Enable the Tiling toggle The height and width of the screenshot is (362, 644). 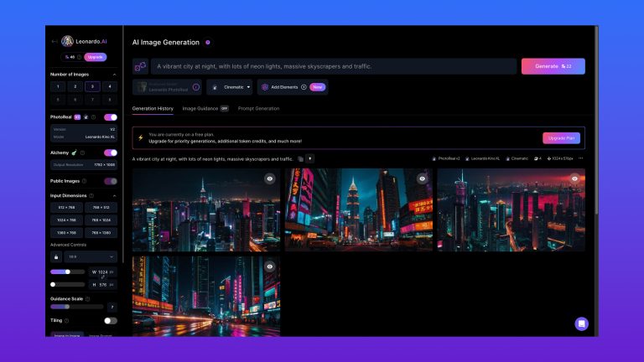111,320
